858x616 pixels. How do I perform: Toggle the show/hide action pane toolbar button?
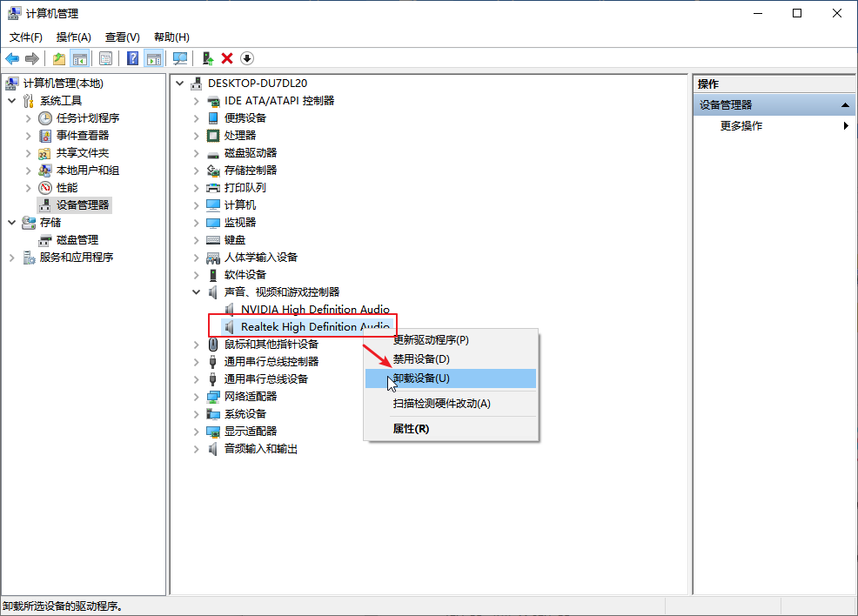pyautogui.click(x=154, y=58)
